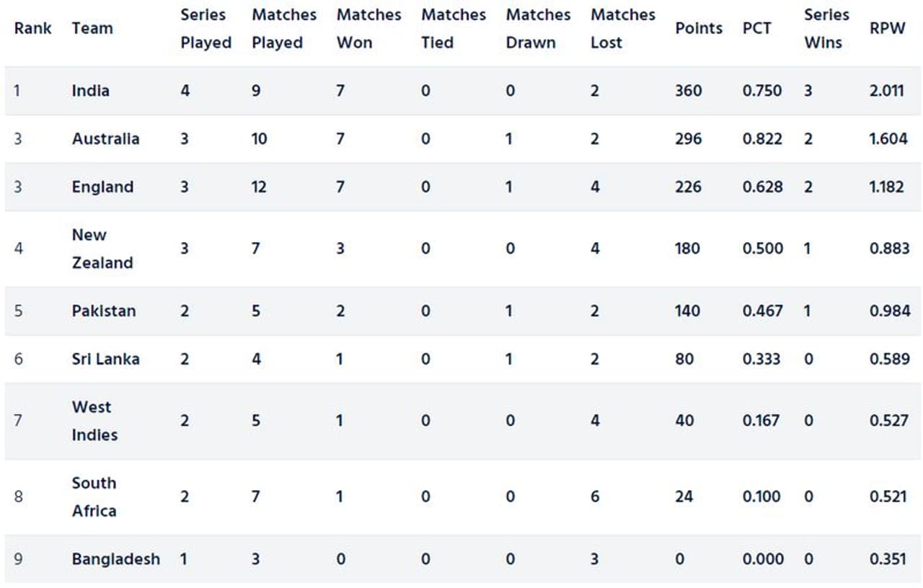Click India's 360 points value
The width and height of the screenshot is (923, 588).
(x=688, y=91)
